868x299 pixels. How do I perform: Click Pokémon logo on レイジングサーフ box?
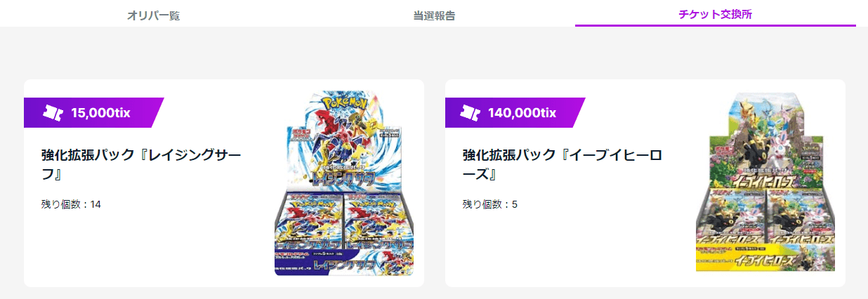pos(343,105)
